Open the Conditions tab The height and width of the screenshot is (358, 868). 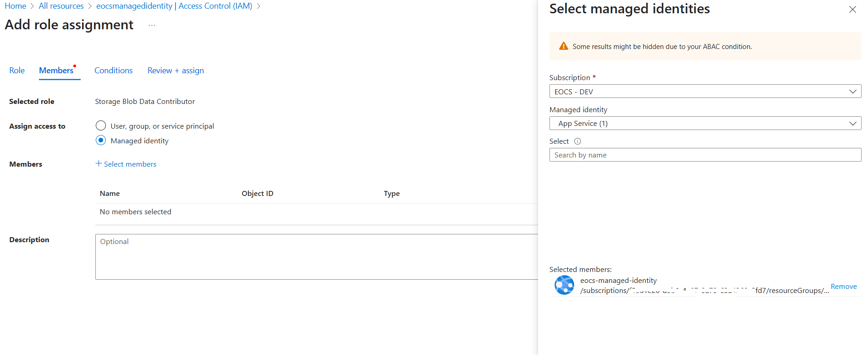[114, 71]
